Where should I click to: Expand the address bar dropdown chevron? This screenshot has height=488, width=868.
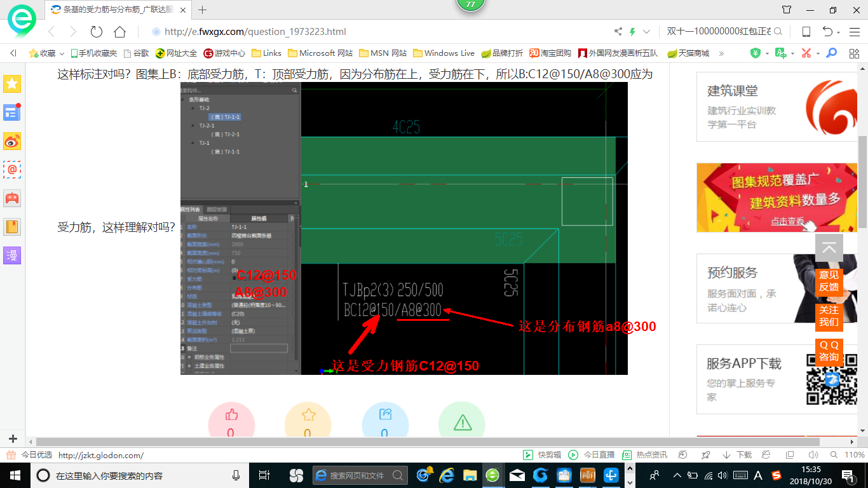647,32
